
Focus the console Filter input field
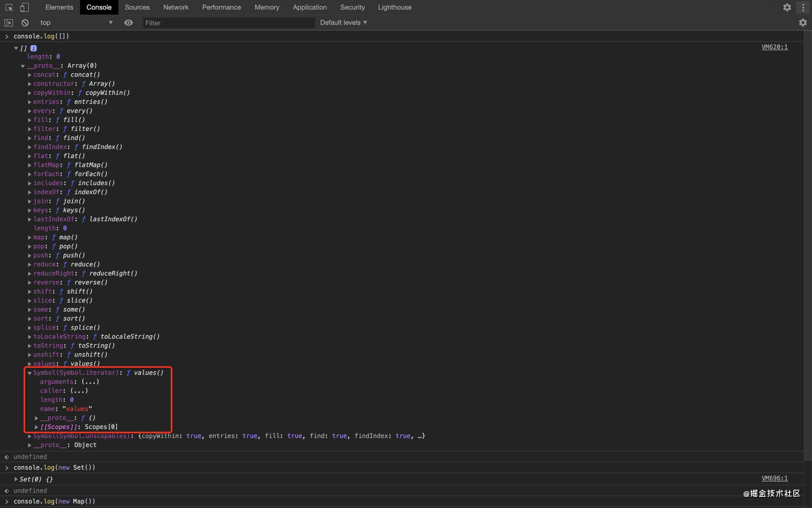(x=229, y=23)
